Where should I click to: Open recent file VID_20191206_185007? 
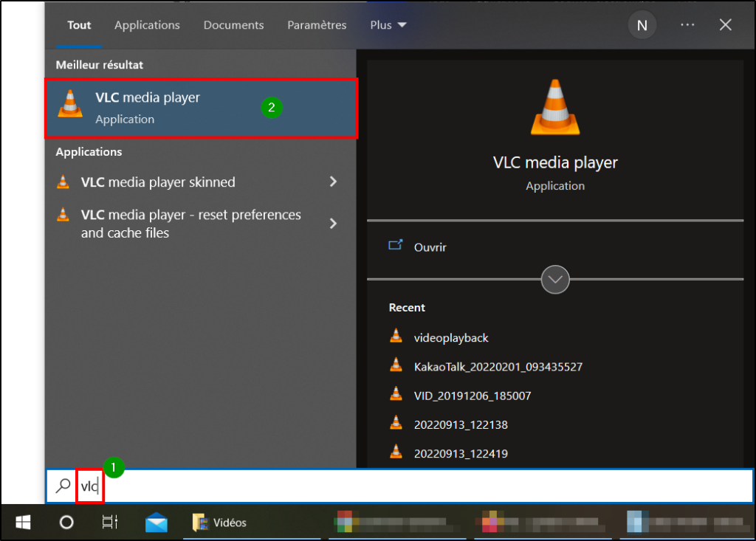[x=472, y=396]
